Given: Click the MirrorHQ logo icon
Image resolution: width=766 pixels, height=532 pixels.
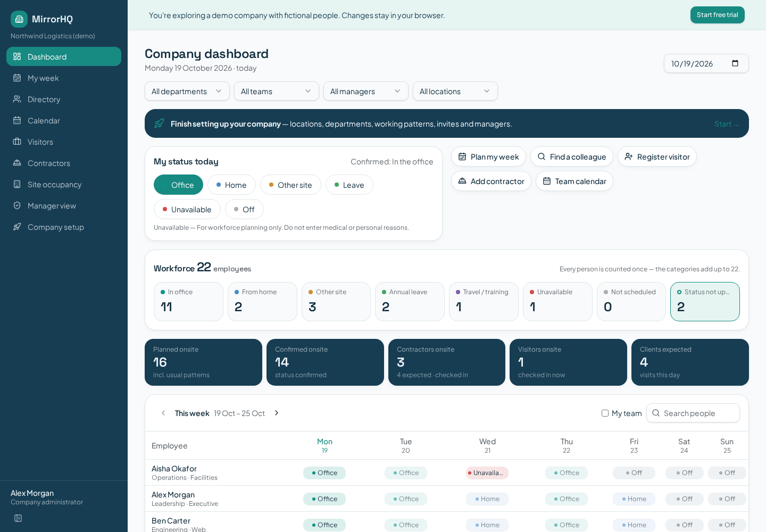Looking at the screenshot, I should point(19,19).
